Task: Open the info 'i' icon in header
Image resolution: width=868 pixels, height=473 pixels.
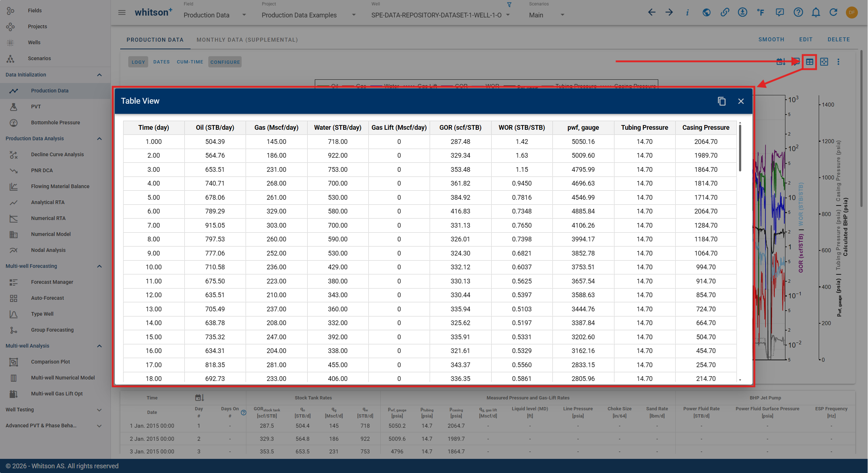Action: [687, 13]
